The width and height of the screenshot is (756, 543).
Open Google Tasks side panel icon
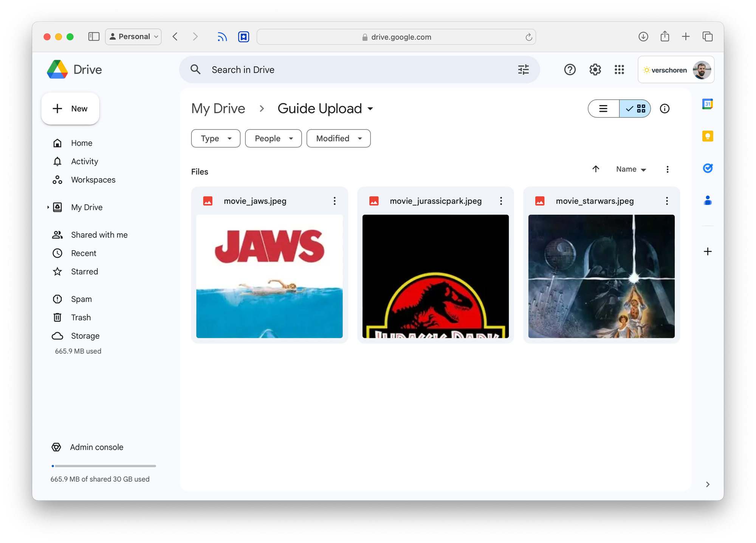(707, 168)
